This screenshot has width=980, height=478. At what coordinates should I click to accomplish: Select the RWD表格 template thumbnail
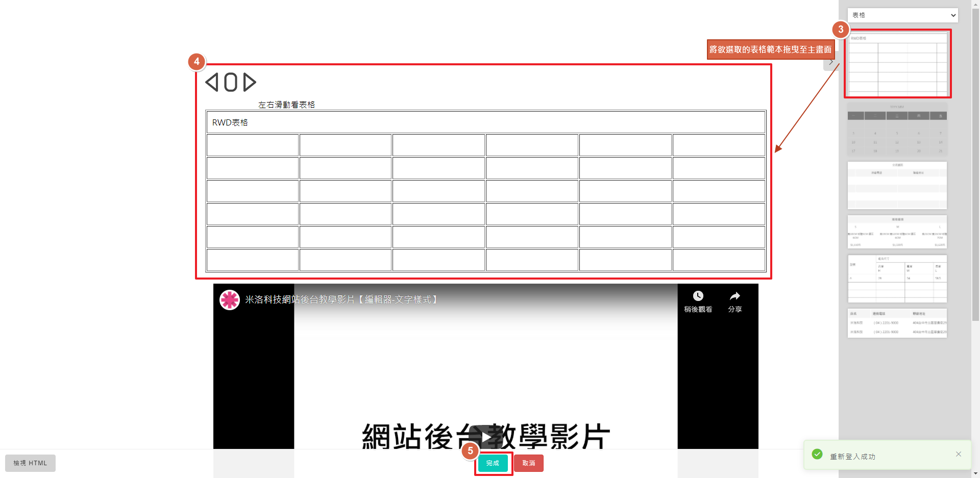(x=897, y=64)
